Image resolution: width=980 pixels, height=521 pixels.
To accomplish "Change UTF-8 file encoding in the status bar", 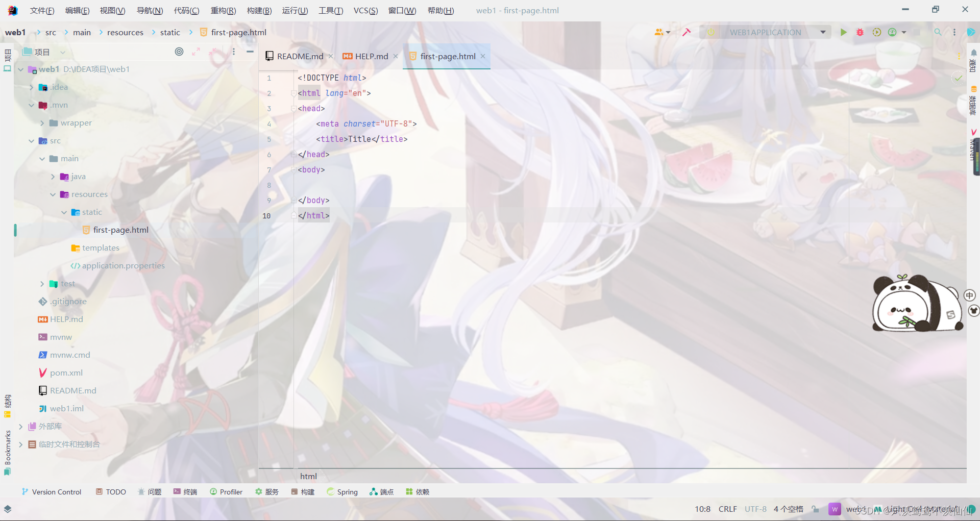I will [x=755, y=509].
